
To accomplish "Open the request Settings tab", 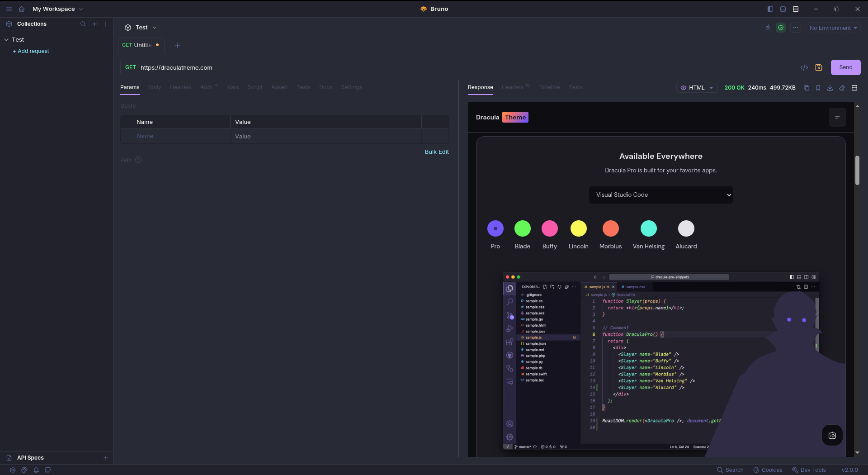I will pyautogui.click(x=351, y=87).
